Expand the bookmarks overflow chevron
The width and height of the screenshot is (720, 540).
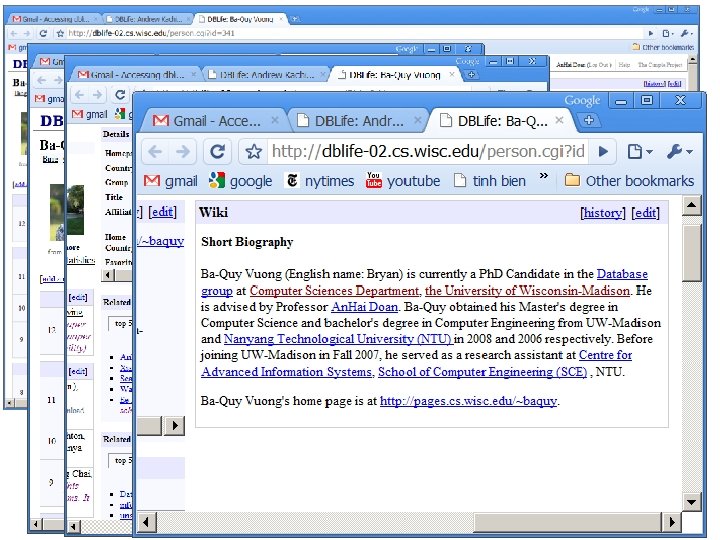tap(544, 176)
